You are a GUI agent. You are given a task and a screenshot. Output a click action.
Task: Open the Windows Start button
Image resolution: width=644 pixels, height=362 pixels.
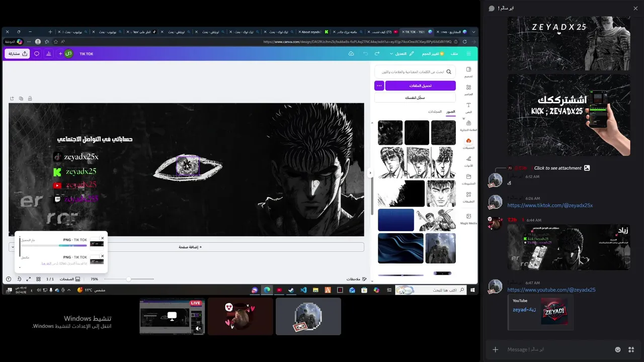473,290
